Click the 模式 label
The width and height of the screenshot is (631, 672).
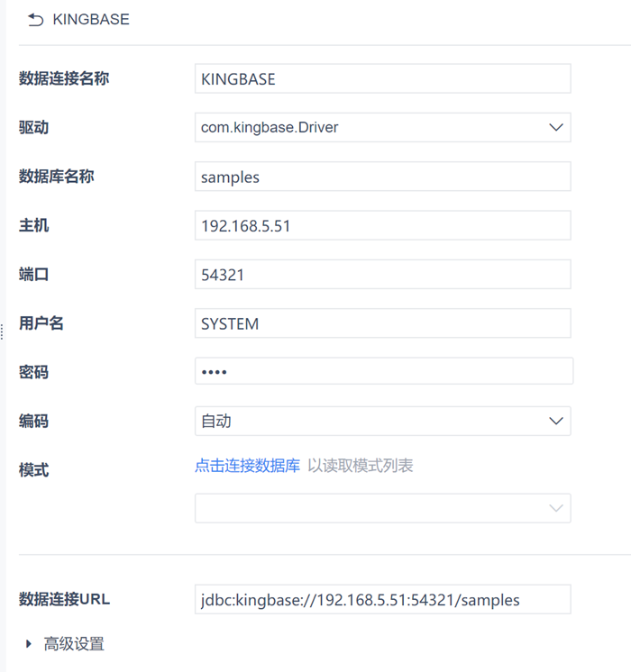pos(34,470)
